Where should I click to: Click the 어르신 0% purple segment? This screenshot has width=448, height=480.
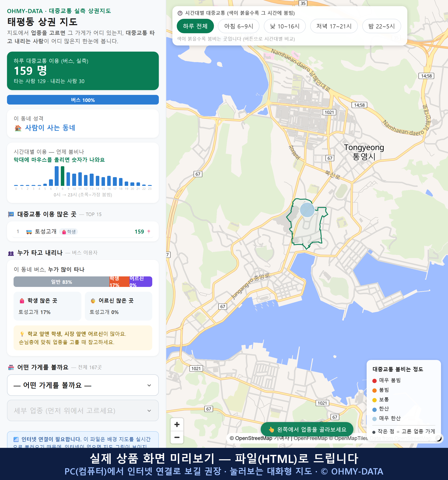click(x=141, y=282)
